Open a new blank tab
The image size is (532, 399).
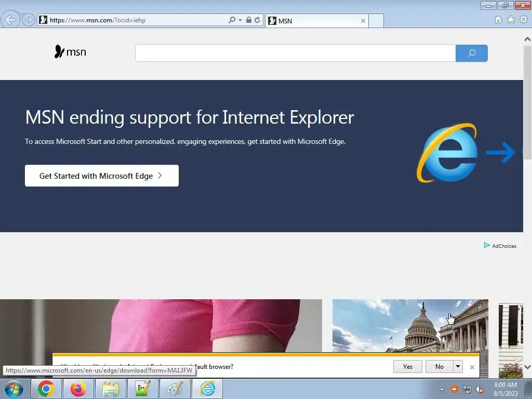(x=376, y=21)
